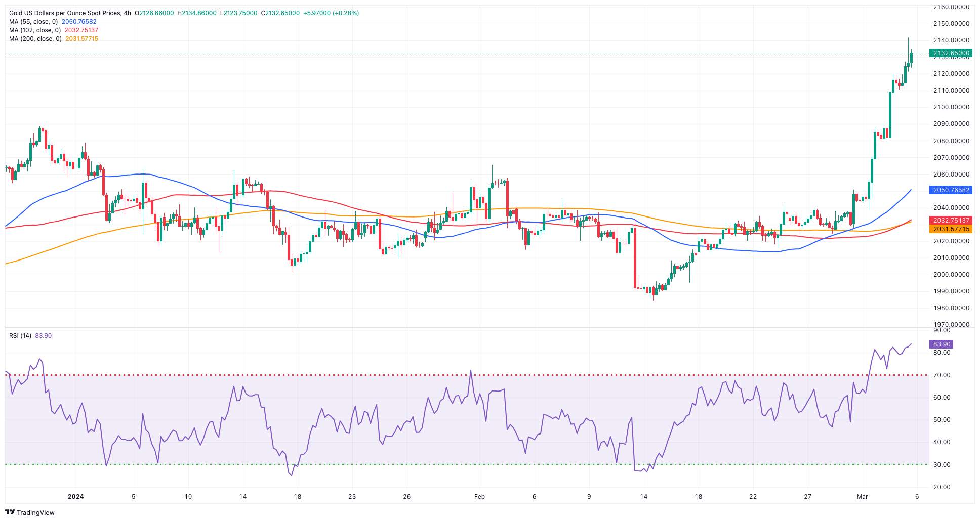Click the 2100.00000 price axis label
The image size is (980, 521).
tap(952, 107)
